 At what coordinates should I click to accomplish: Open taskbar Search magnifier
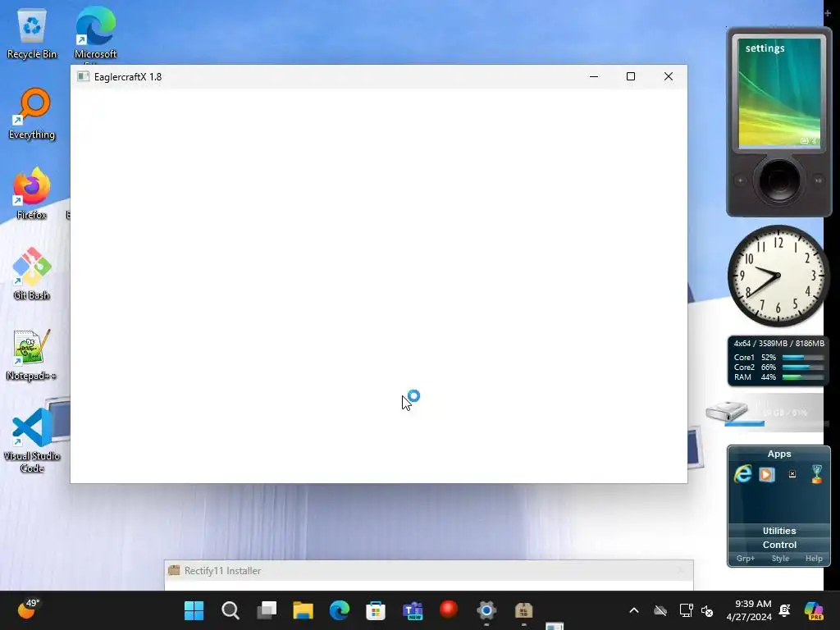pyautogui.click(x=231, y=610)
